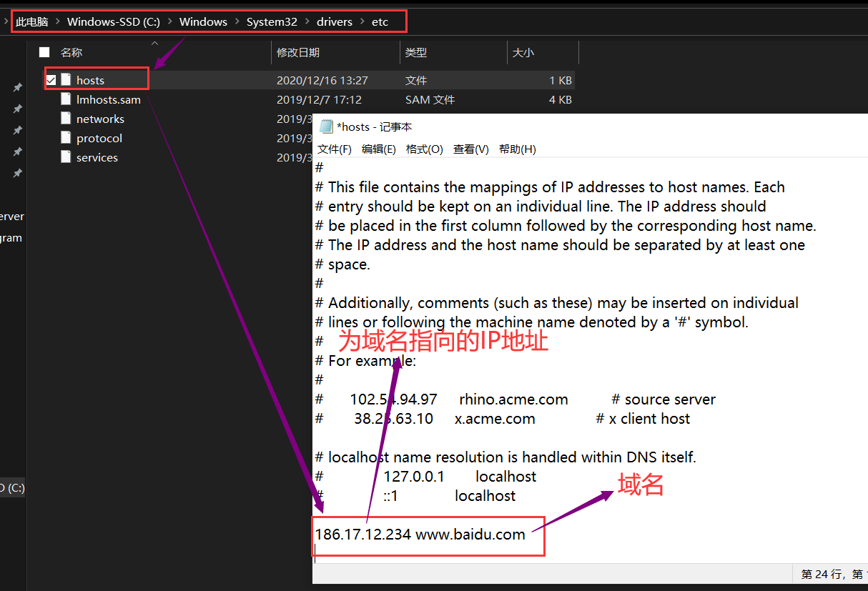The image size is (868, 591).
Task: Expand chevron after drivers breadcrumb
Action: click(x=362, y=21)
